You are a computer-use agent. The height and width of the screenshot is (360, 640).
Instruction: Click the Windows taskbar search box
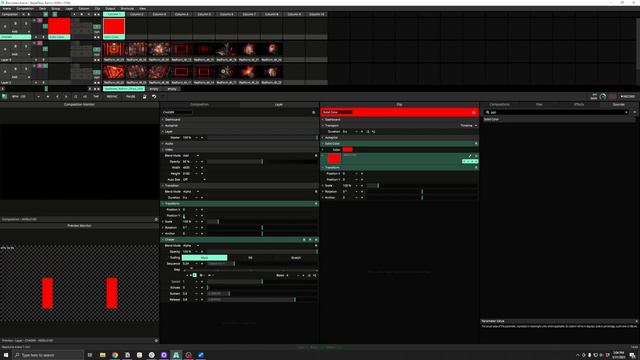48,355
